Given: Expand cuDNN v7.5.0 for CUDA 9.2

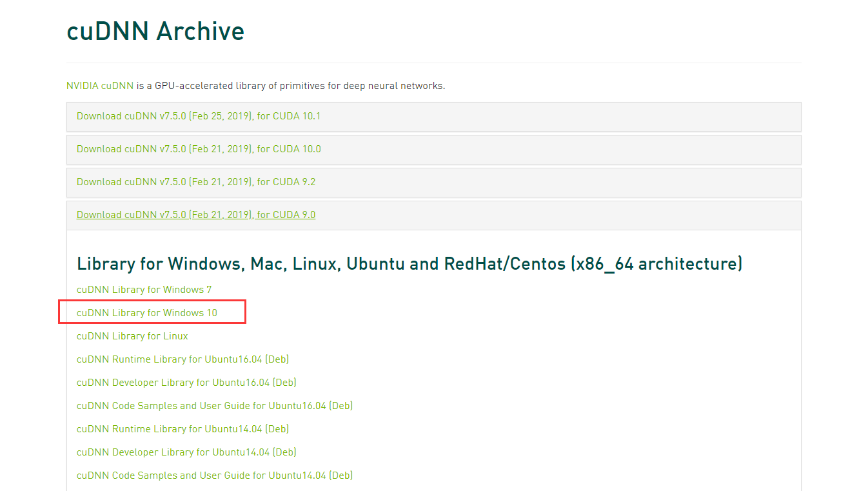Looking at the screenshot, I should 196,182.
